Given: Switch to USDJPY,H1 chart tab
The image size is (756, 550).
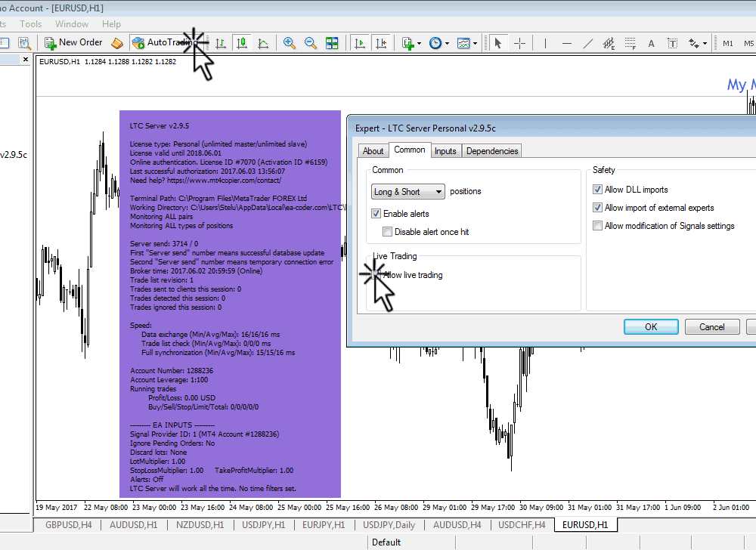Looking at the screenshot, I should (264, 524).
